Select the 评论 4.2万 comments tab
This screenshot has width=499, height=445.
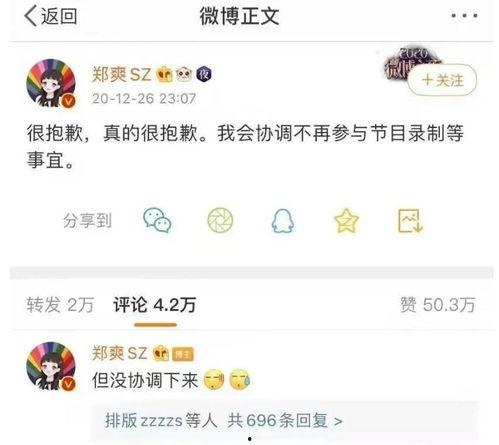[x=155, y=305]
